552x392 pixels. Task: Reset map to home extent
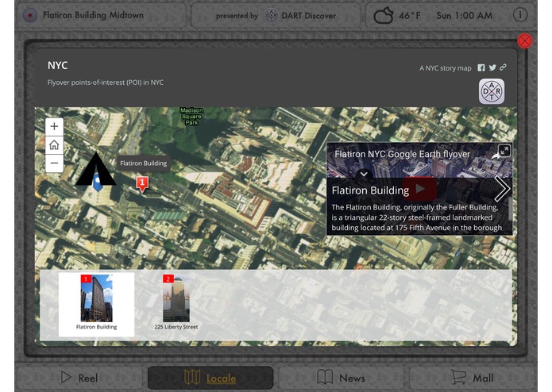pyautogui.click(x=54, y=145)
